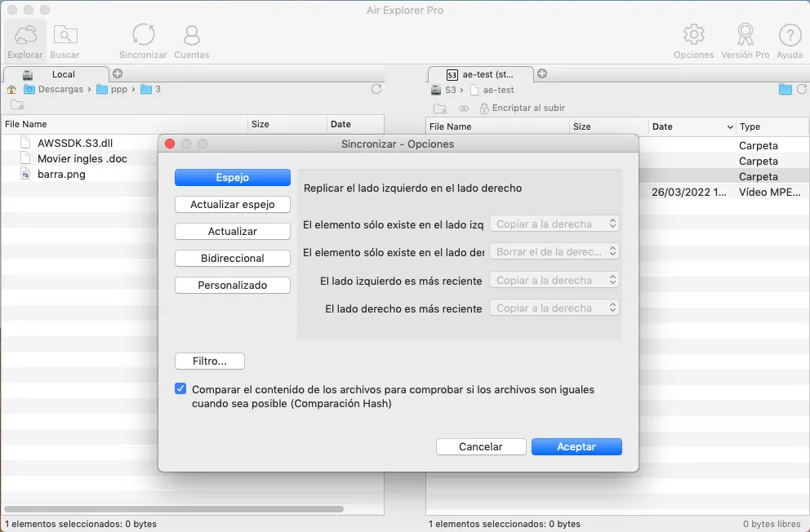Image resolution: width=810 pixels, height=532 pixels.
Task: Close the Sincronizar - Opciones dialog
Action: pyautogui.click(x=170, y=144)
